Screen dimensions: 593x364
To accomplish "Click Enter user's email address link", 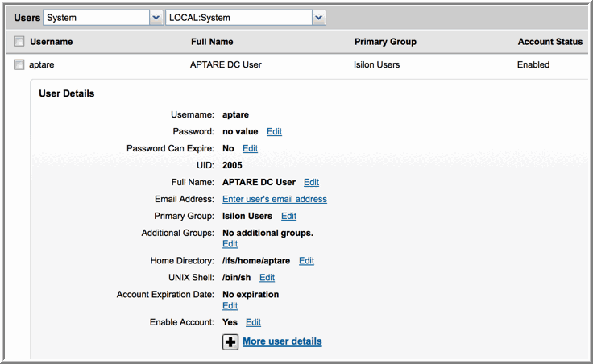I will point(275,199).
